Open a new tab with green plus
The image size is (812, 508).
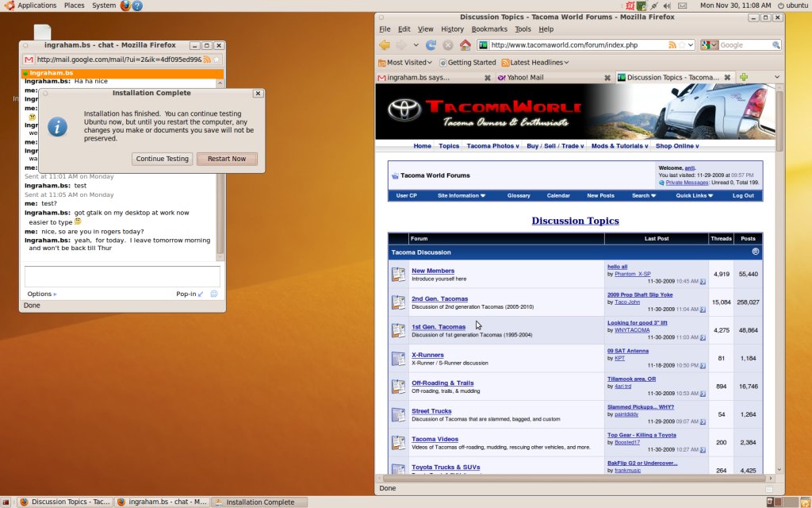tap(744, 77)
